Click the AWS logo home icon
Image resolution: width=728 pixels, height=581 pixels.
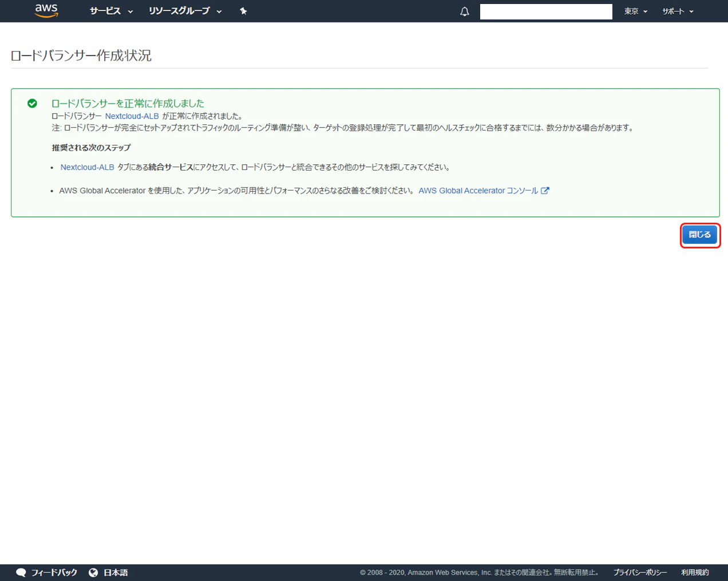pyautogui.click(x=46, y=11)
